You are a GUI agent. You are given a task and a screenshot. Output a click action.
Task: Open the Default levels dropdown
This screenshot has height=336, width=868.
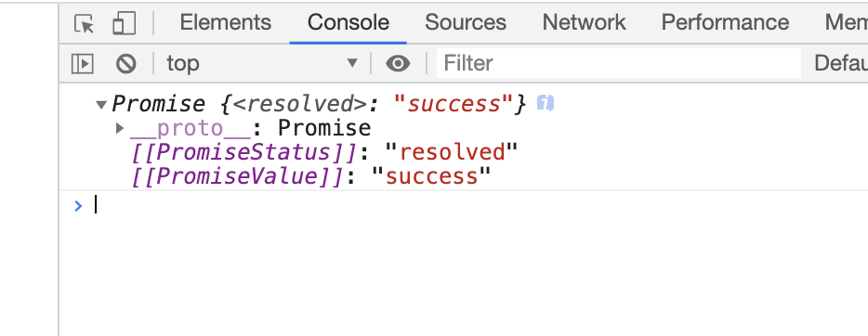pos(840,63)
